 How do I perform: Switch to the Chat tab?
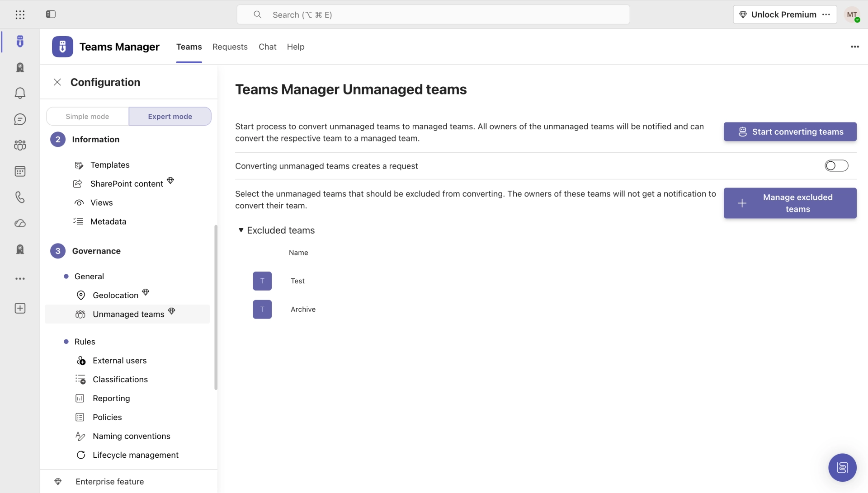click(268, 47)
